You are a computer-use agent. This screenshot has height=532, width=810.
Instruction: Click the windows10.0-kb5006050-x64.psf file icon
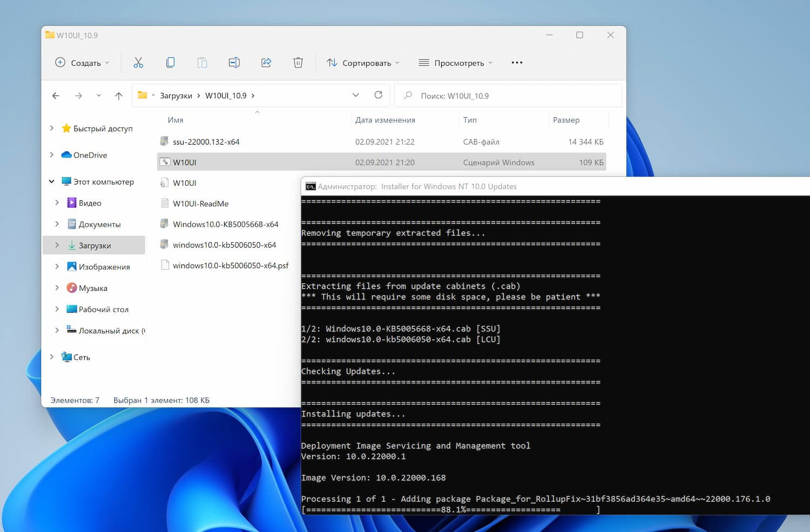click(165, 265)
